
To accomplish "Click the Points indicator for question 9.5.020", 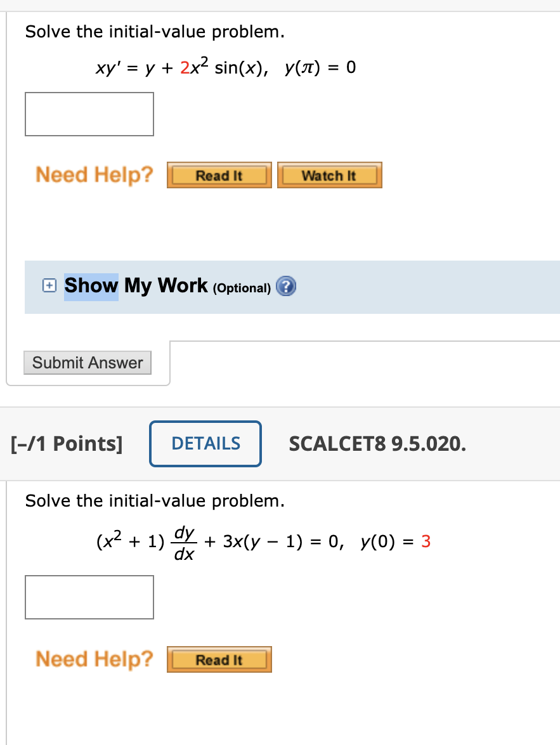I will (66, 443).
